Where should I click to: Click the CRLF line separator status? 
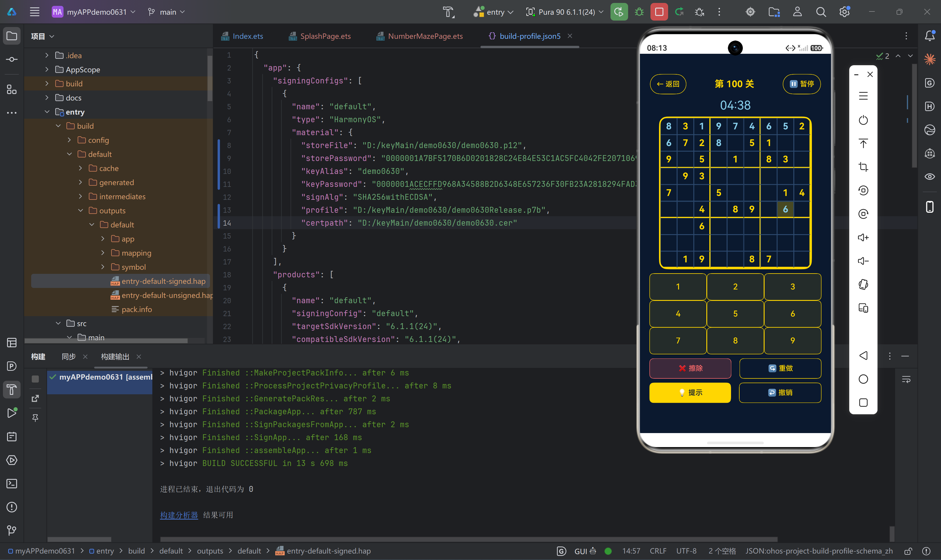658,551
